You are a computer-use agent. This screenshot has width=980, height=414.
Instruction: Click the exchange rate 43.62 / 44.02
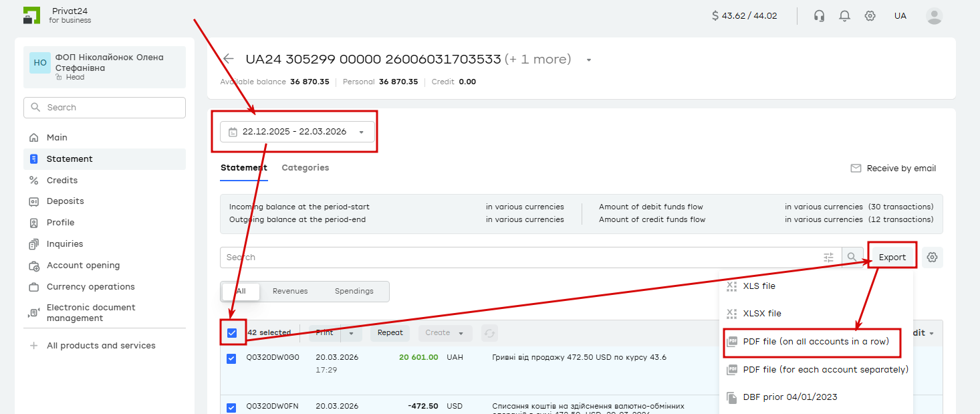tap(744, 16)
